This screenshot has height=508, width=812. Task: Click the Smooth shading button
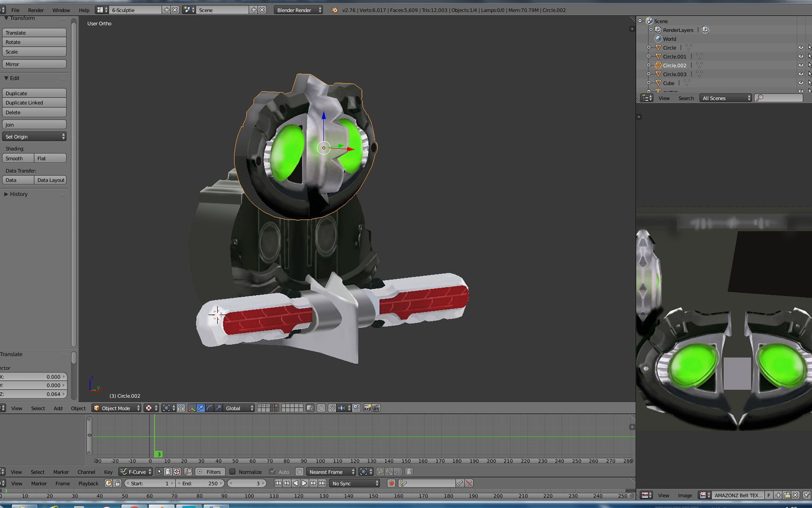click(18, 158)
